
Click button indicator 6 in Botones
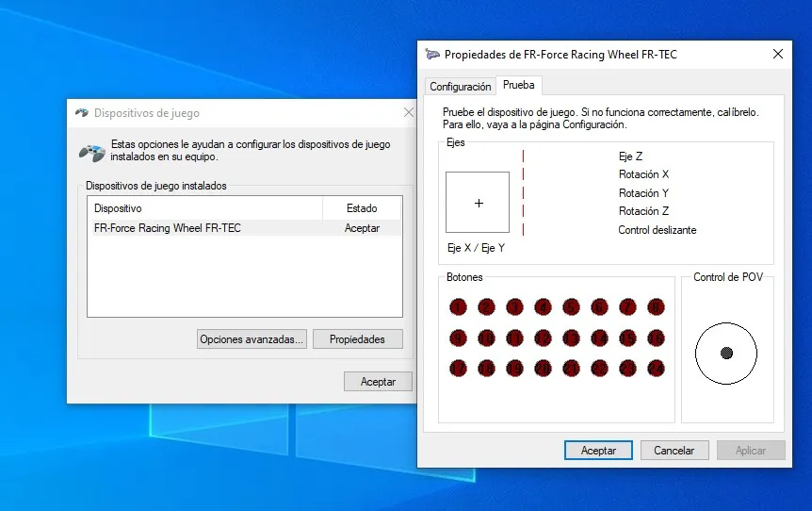click(x=599, y=307)
